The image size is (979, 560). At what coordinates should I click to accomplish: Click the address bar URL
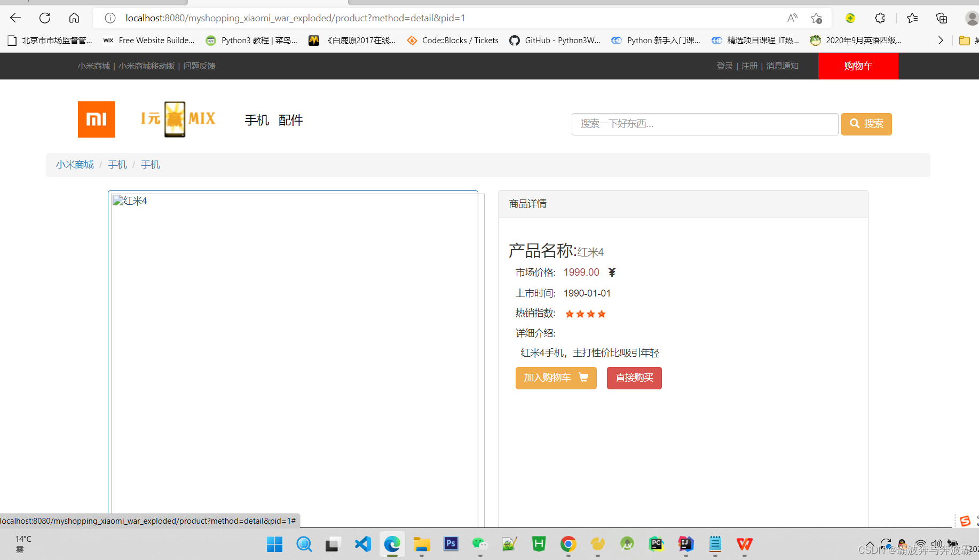295,18
